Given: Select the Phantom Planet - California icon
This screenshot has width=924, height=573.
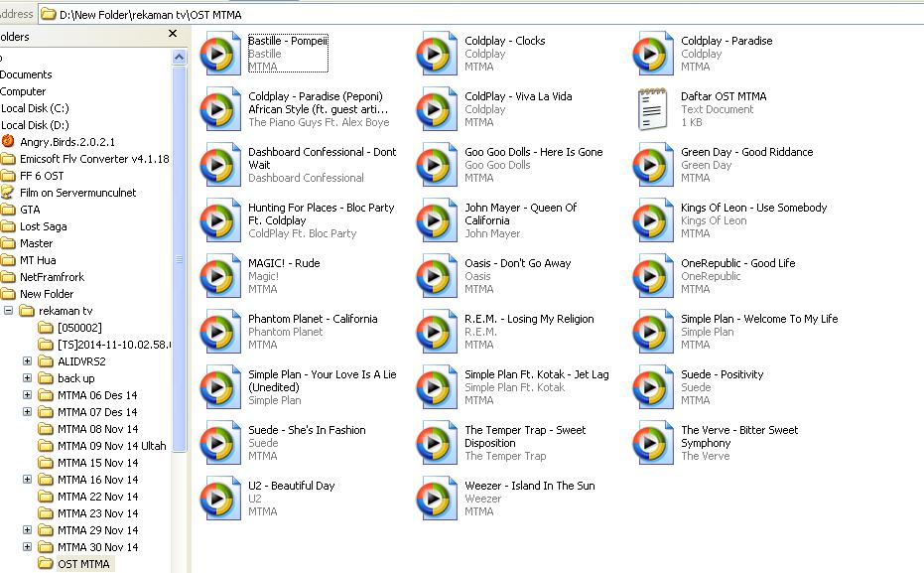Looking at the screenshot, I should click(219, 332).
